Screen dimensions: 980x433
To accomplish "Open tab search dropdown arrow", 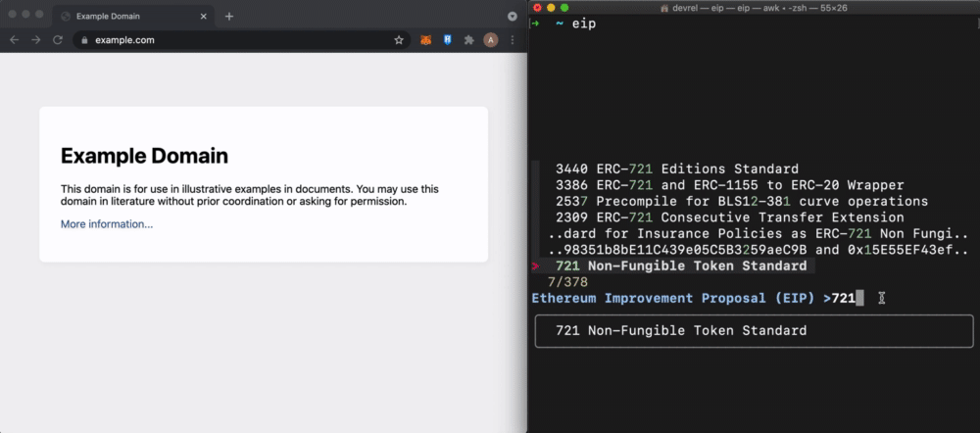I will coord(513,17).
